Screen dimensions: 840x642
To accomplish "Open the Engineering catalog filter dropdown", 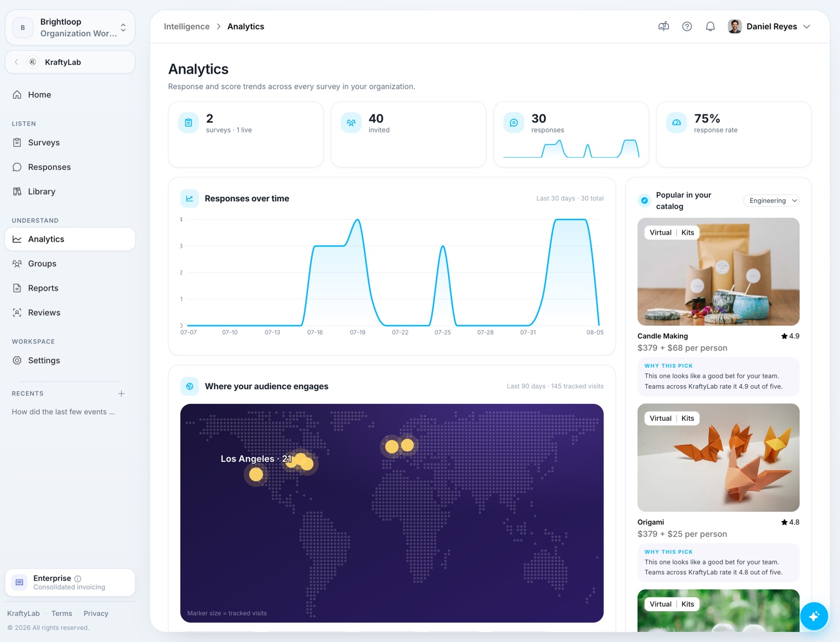I will pos(771,201).
